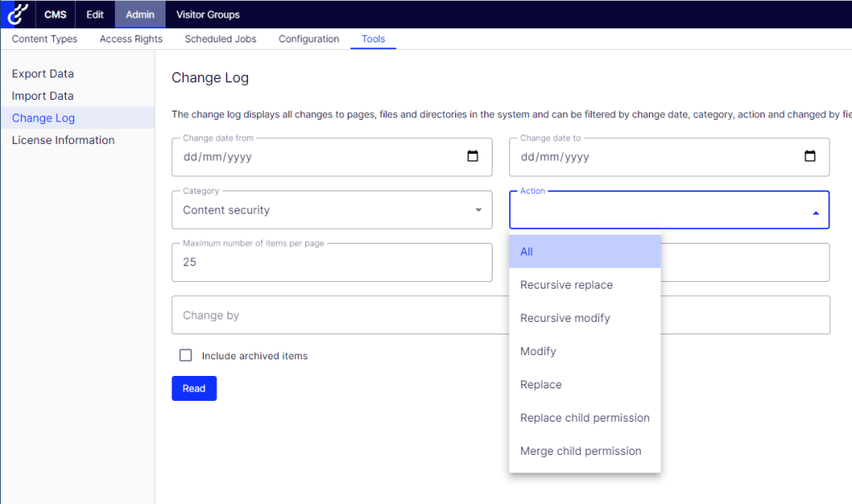Open calendar picker for Change date to
Image resolution: width=852 pixels, height=504 pixels.
[x=810, y=156]
